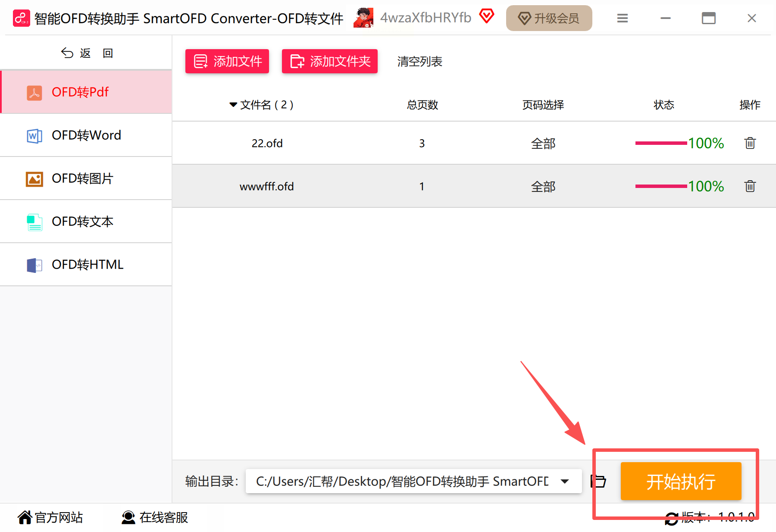This screenshot has width=776, height=532.
Task: Click the page count 3 for 22.ofd
Action: click(422, 143)
